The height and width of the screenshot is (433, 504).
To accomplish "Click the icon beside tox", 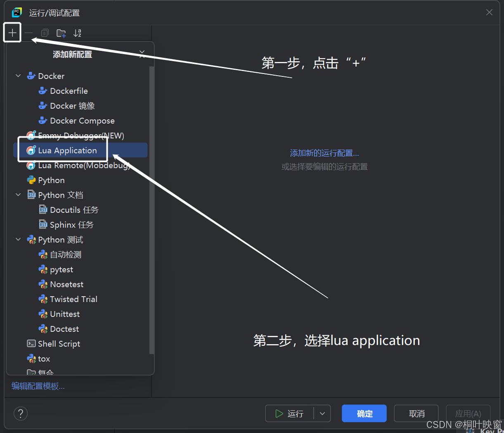I will point(31,359).
